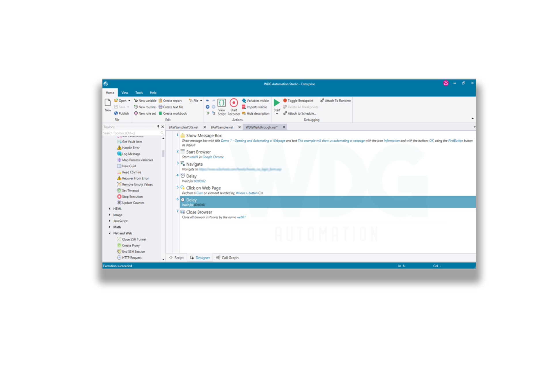Click the View Script icon
The width and height of the screenshot is (554, 392).
click(x=221, y=104)
